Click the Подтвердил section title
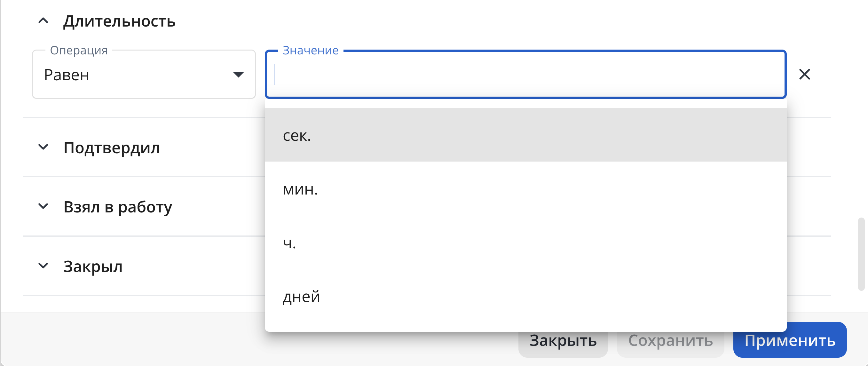Image resolution: width=868 pixels, height=366 pixels. pos(112,147)
